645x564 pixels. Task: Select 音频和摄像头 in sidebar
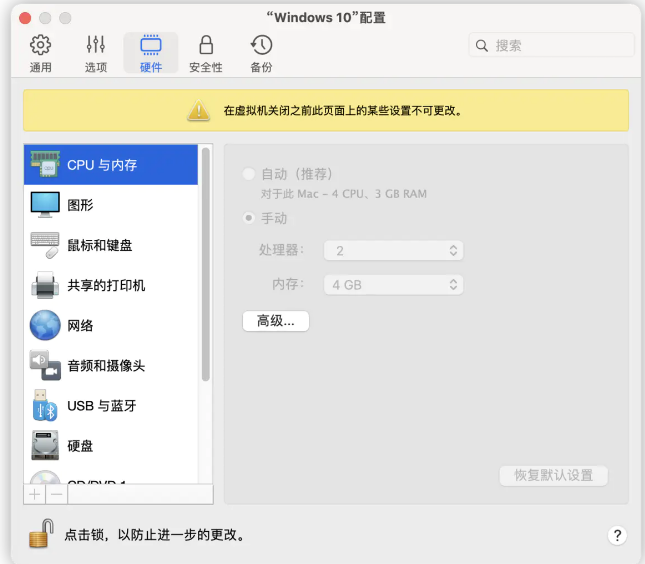[x=105, y=366]
